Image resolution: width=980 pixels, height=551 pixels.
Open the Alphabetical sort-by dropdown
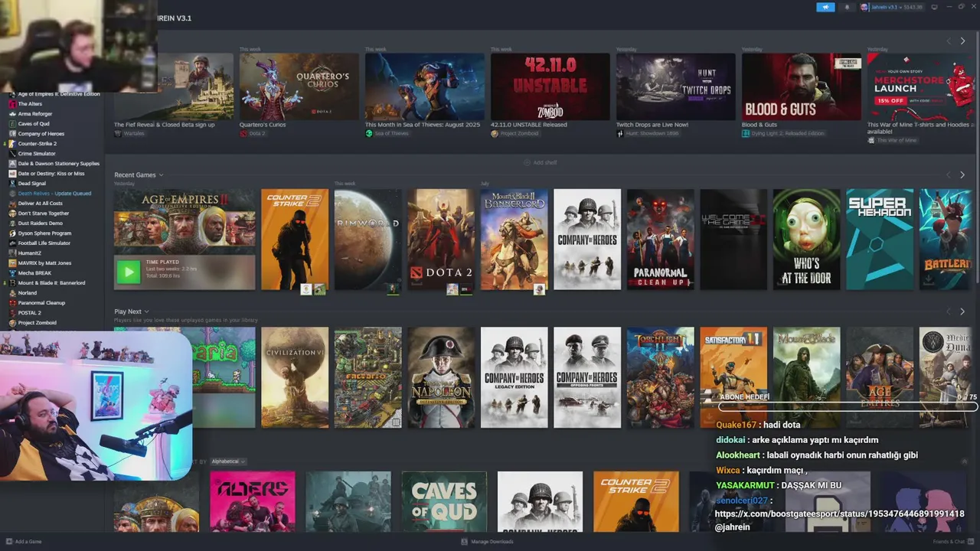[x=228, y=461]
